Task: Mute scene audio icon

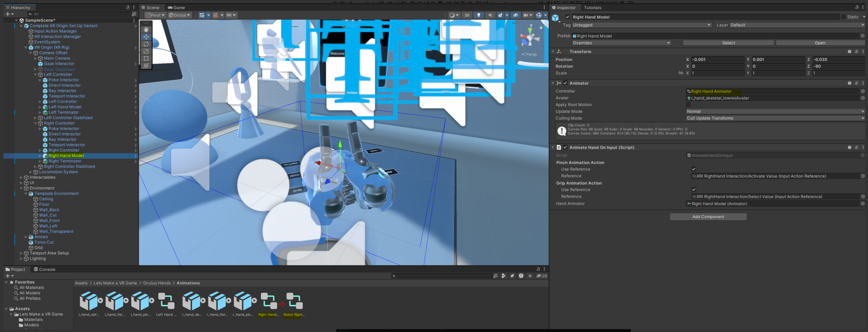Action: pos(490,15)
